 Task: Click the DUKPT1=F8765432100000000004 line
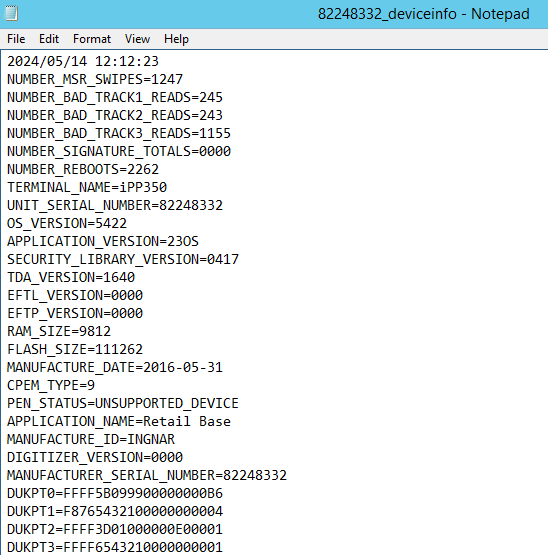tap(115, 511)
